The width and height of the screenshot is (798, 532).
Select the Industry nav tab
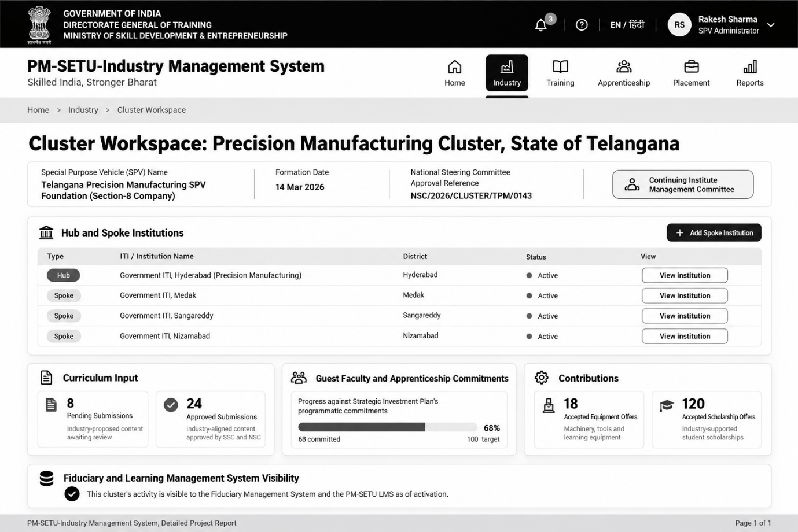[507, 73]
